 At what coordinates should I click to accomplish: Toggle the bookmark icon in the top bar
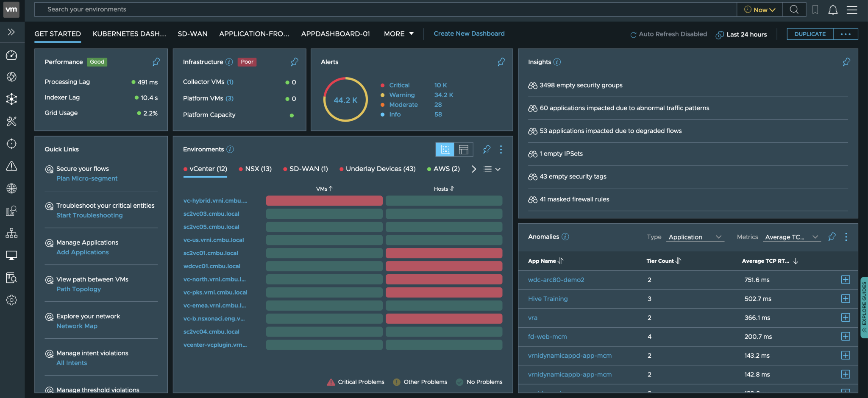[815, 9]
